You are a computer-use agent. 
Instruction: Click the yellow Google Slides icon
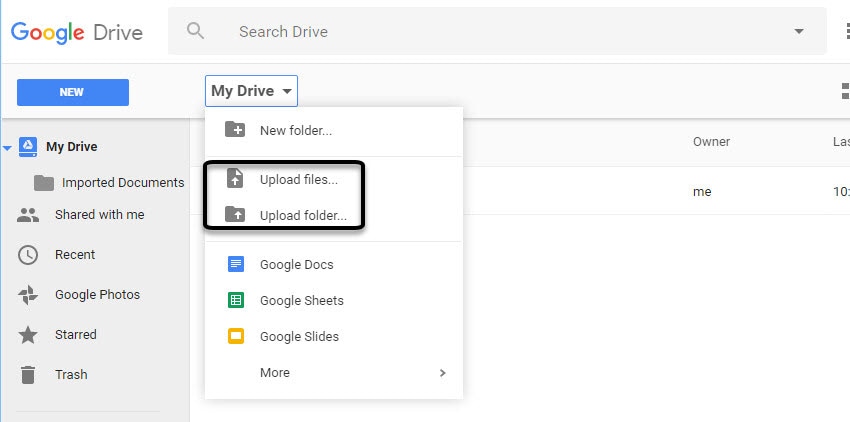click(236, 336)
